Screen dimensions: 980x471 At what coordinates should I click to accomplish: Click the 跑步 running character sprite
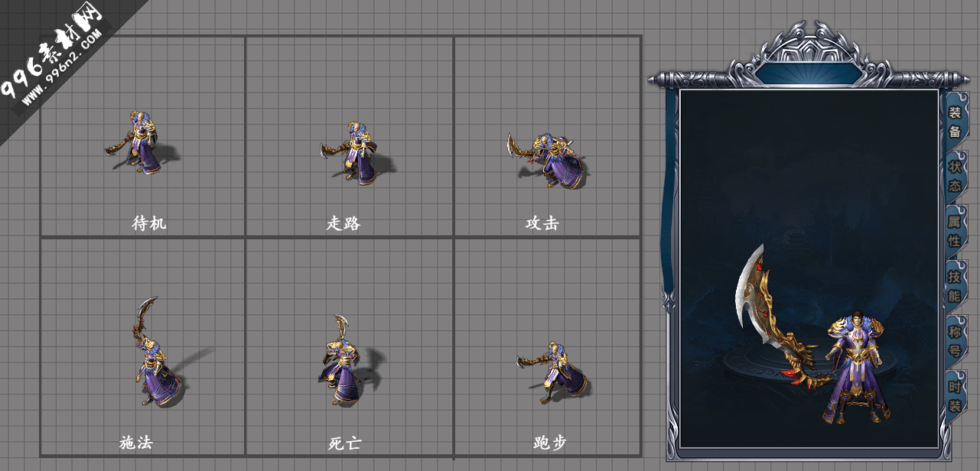[x=552, y=372]
